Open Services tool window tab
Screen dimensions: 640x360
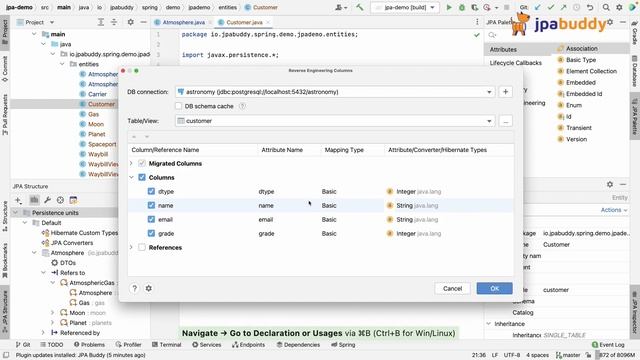point(206,344)
